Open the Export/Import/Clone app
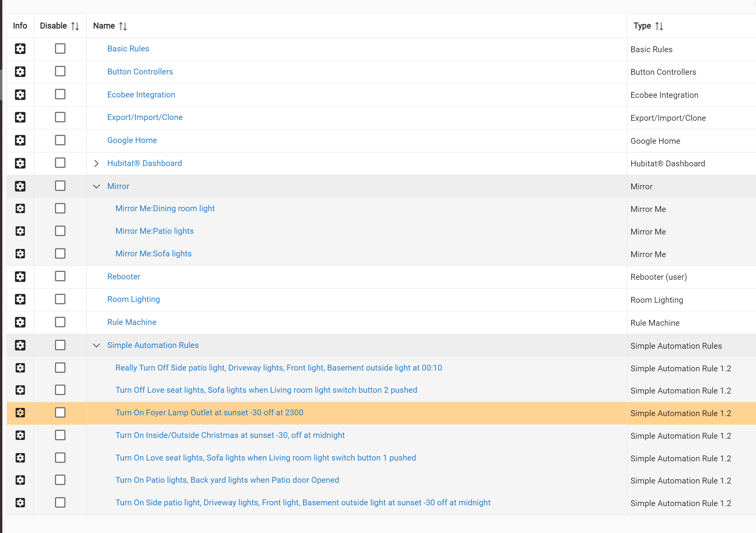Viewport: 756px width, 533px height. (145, 117)
